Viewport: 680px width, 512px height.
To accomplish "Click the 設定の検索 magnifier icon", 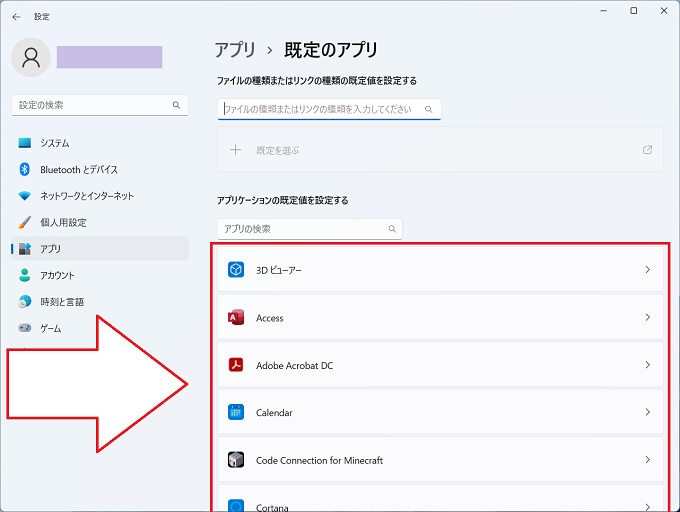I will click(176, 105).
